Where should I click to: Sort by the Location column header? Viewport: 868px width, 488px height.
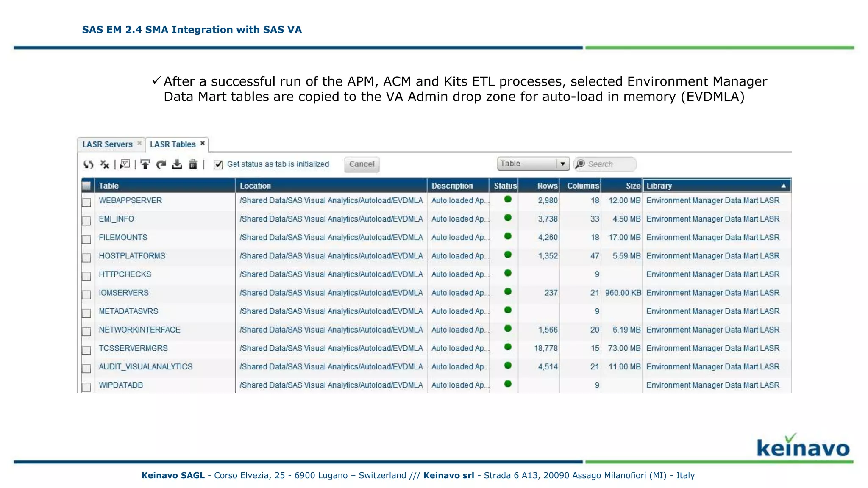pos(331,186)
